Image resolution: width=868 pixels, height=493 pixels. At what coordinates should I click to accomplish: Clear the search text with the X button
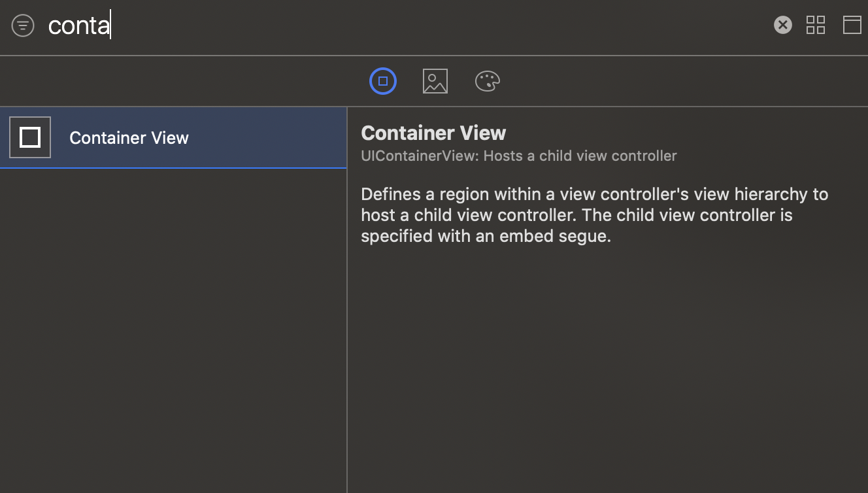(x=782, y=25)
